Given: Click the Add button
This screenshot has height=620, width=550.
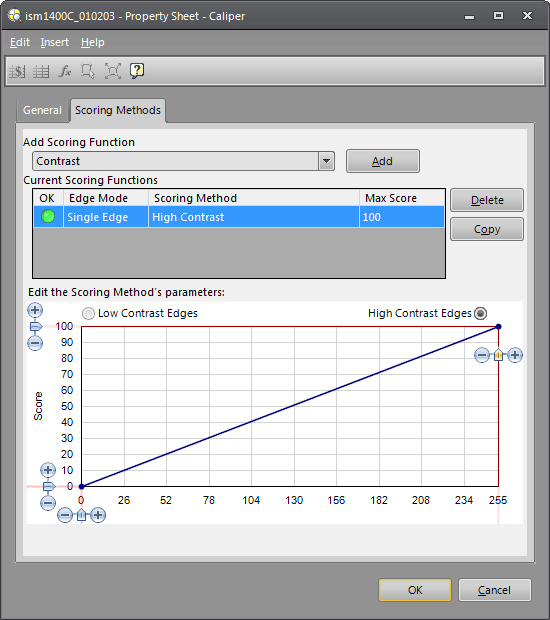Looking at the screenshot, I should (383, 161).
